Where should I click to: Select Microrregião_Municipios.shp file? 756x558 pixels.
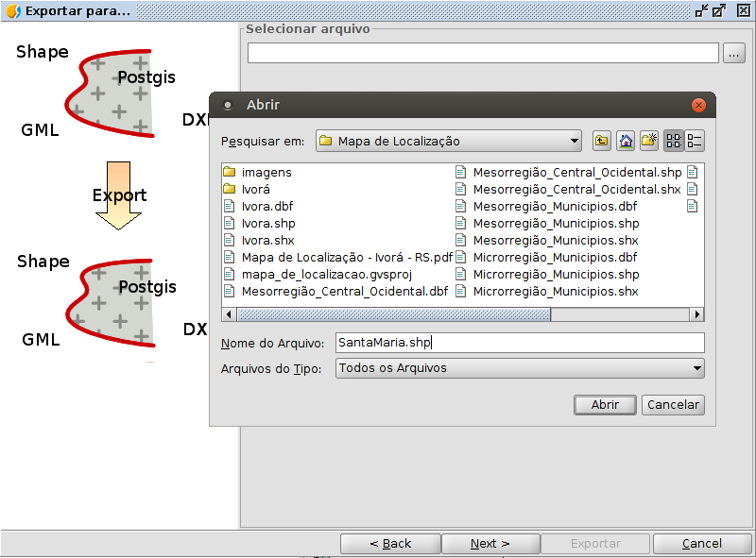tap(556, 275)
